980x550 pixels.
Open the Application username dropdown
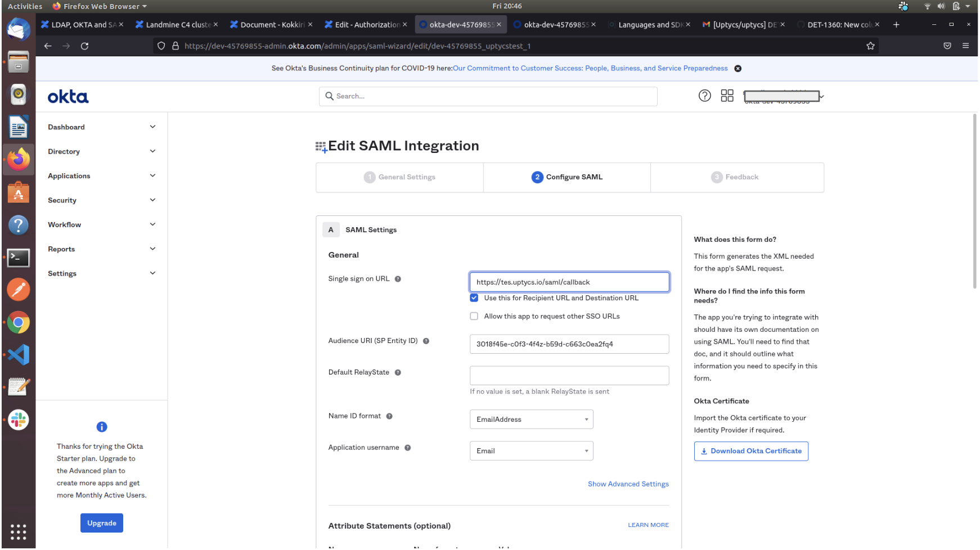[x=531, y=451]
